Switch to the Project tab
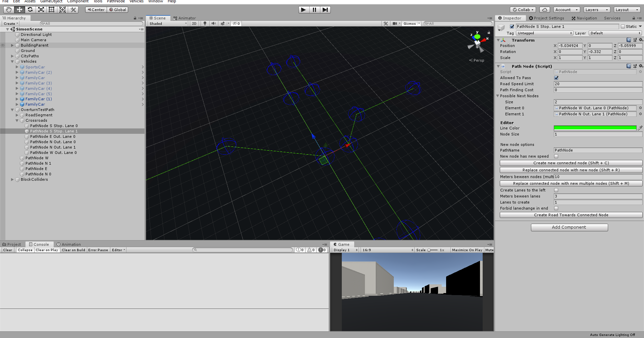Screen dimensions: 644x338 [x=11, y=244]
